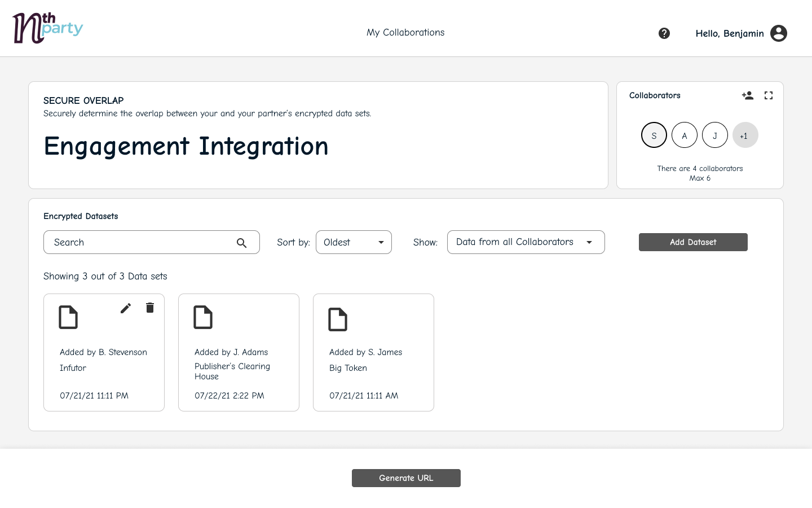Viewport: 812px width, 508px height.
Task: Select collaborator avatar A
Action: tap(685, 135)
